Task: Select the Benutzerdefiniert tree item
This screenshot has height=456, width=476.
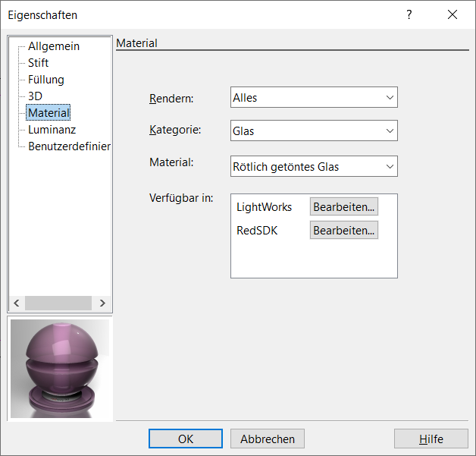Action: pyautogui.click(x=69, y=146)
